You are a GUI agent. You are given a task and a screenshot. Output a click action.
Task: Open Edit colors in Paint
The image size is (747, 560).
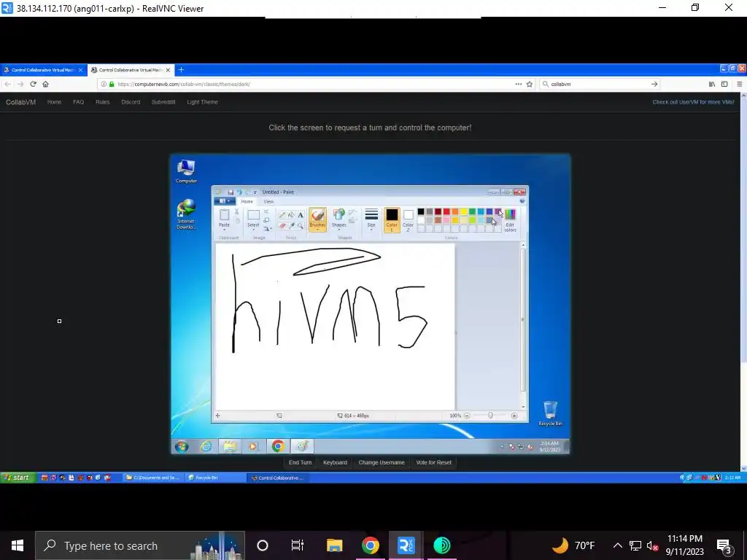510,220
